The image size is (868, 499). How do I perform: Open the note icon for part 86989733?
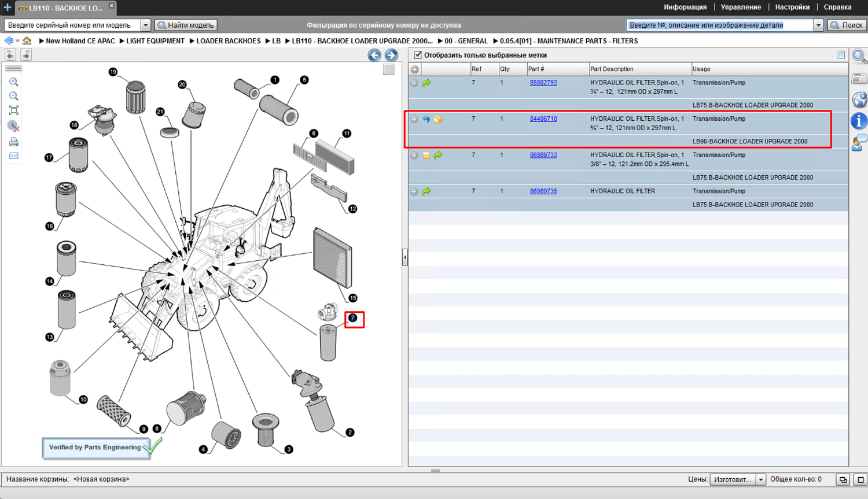[x=426, y=156]
